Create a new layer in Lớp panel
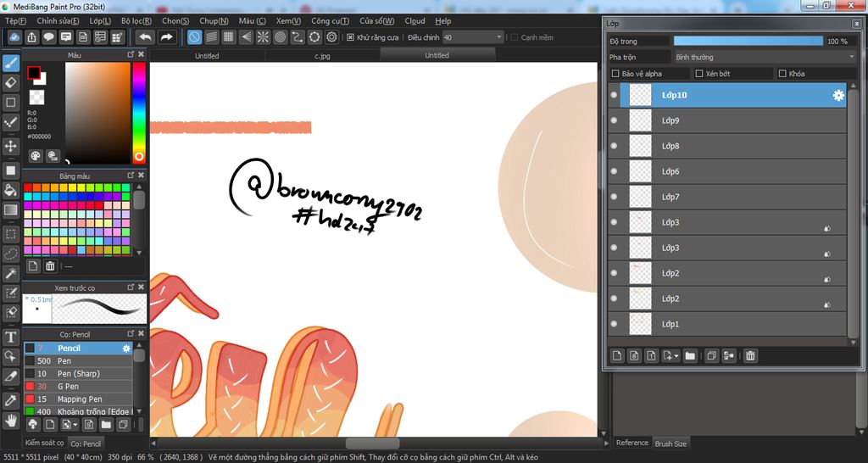The image size is (868, 463). (617, 355)
